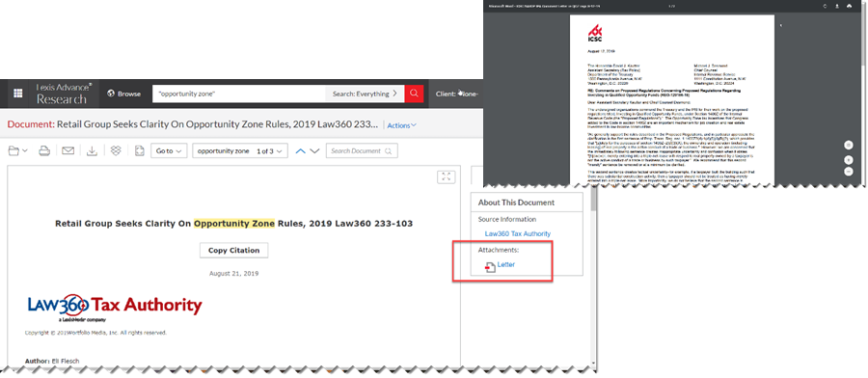The width and height of the screenshot is (868, 378).
Task: Open the reading view page icon
Action: point(140,150)
